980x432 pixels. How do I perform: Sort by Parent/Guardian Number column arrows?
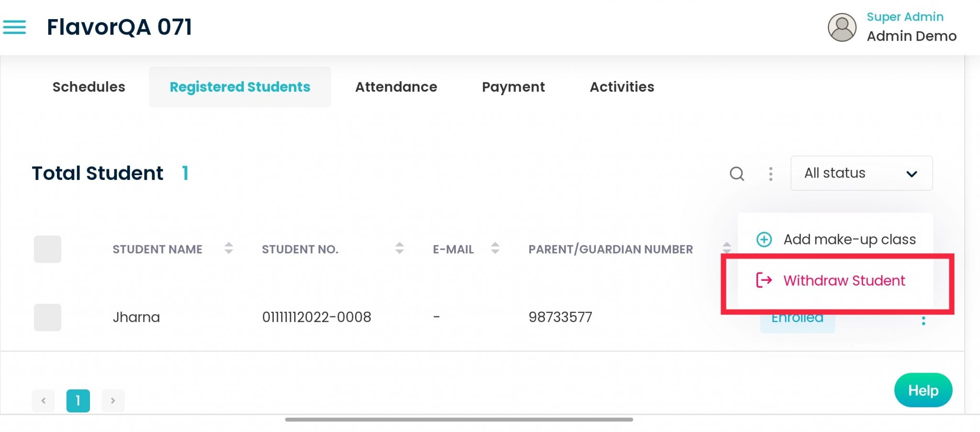coord(726,247)
